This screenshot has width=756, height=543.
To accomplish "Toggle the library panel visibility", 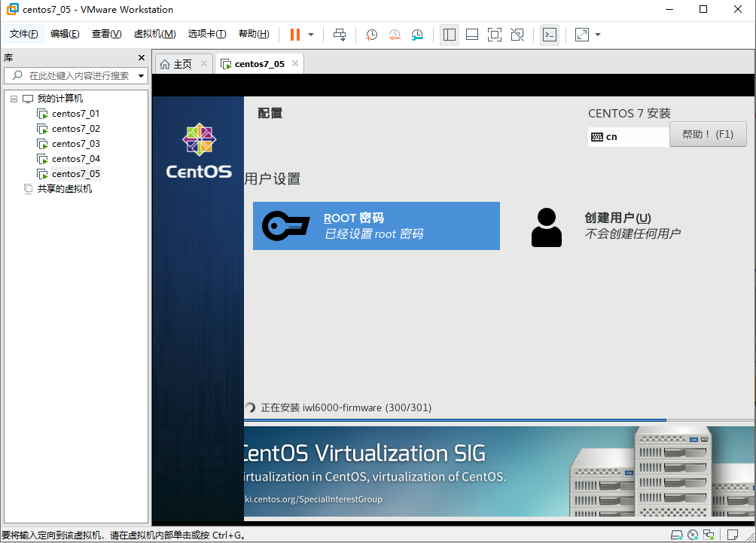I will [450, 34].
